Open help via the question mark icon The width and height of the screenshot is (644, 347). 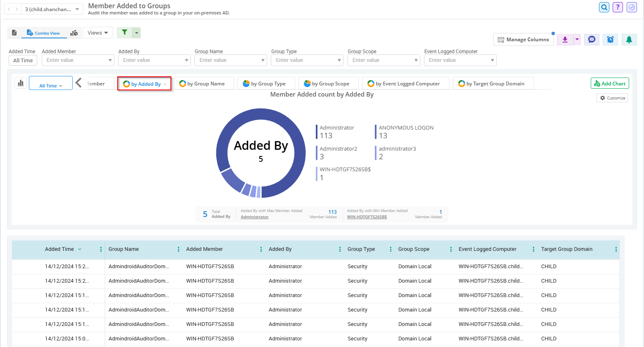(618, 7)
